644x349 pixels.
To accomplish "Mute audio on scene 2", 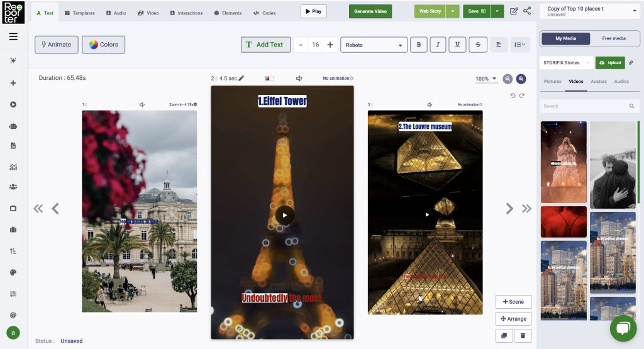I will pyautogui.click(x=299, y=78).
